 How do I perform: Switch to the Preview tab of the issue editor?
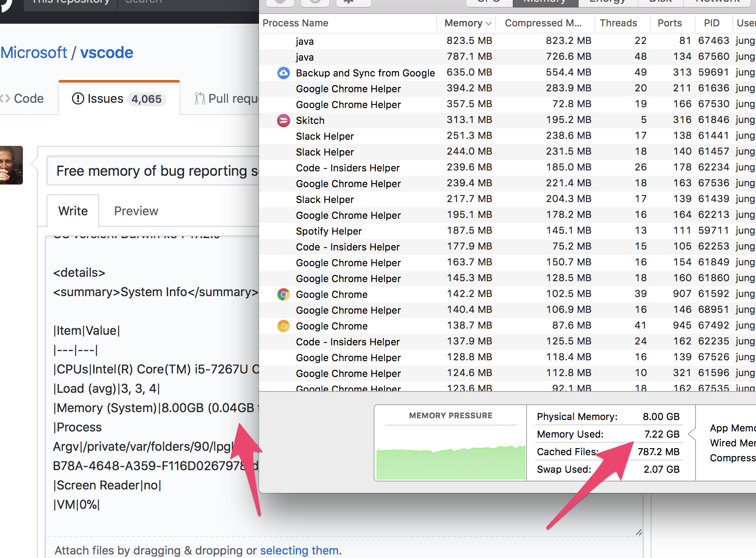pos(136,211)
